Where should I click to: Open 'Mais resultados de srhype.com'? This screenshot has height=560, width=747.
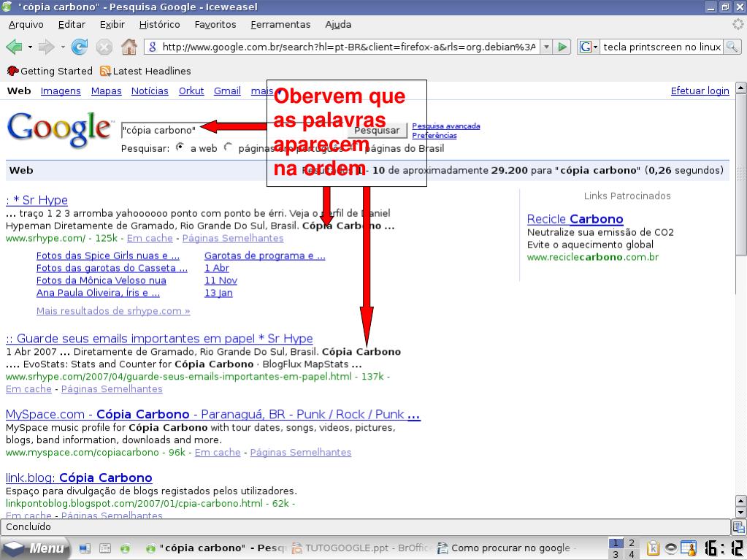pos(113,311)
